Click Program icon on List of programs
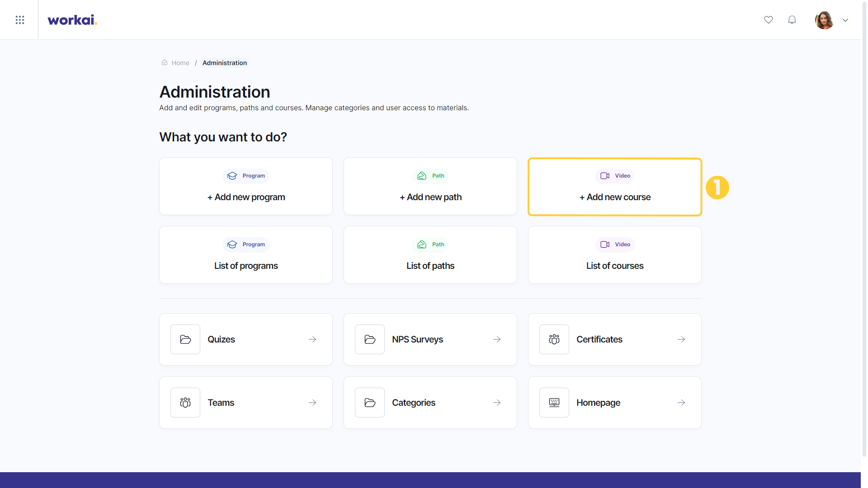 click(x=232, y=244)
